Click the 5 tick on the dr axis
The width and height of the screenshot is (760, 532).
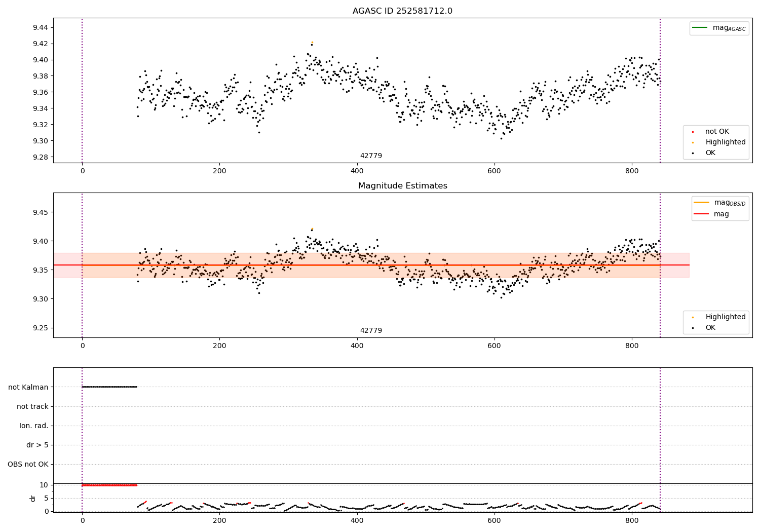[x=46, y=498]
